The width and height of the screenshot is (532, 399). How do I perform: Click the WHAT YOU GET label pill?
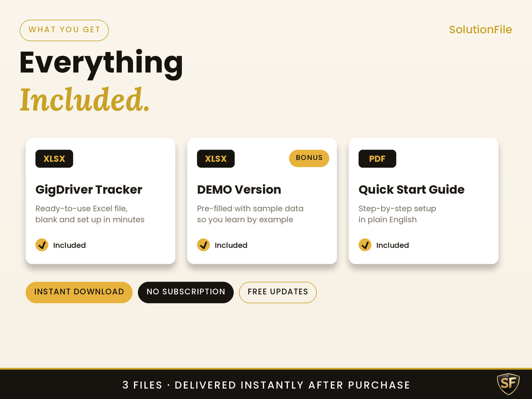[64, 30]
